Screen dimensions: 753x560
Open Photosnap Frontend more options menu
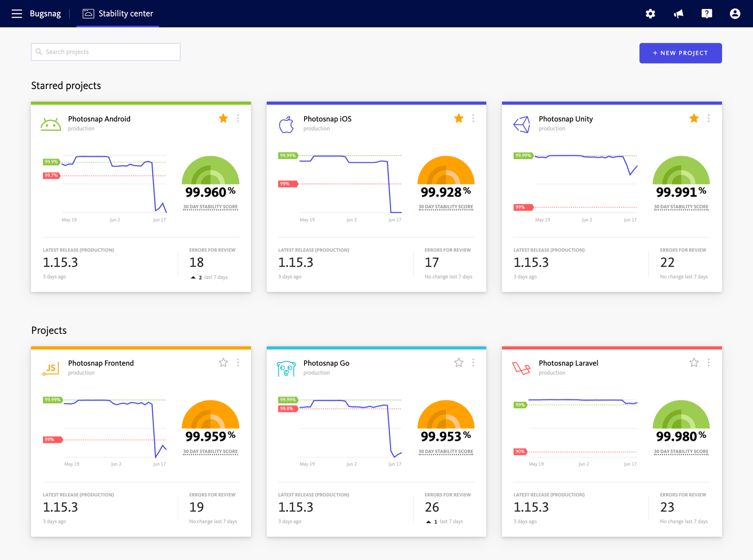point(238,363)
